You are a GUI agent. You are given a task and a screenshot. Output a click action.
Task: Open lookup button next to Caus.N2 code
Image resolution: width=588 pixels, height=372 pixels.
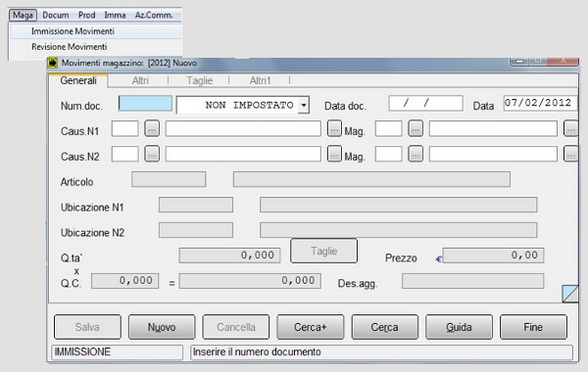152,154
